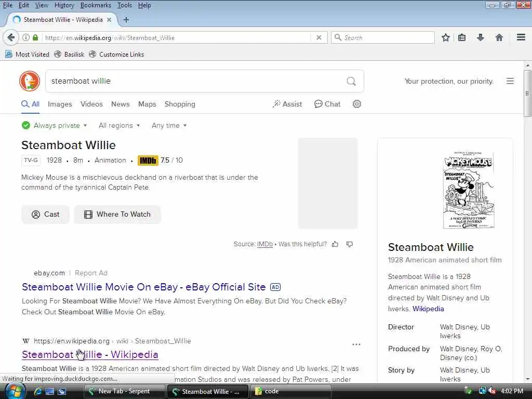Viewport: 532px width, 399px height.
Task: Open the File menu
Action: tap(7, 5)
